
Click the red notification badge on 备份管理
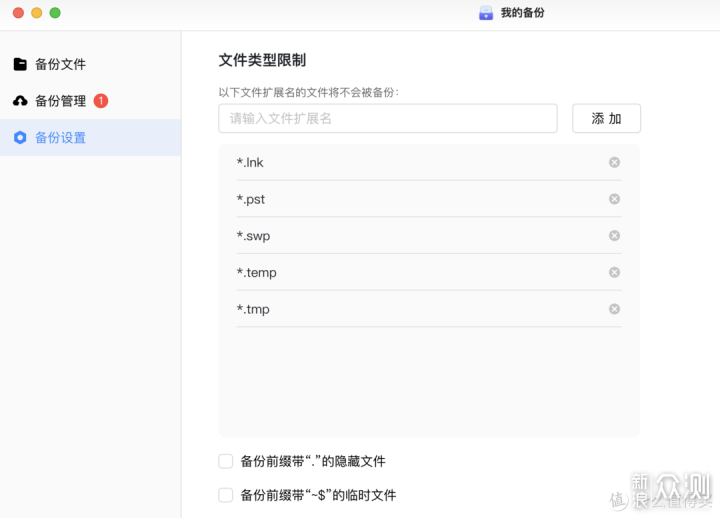tap(101, 101)
